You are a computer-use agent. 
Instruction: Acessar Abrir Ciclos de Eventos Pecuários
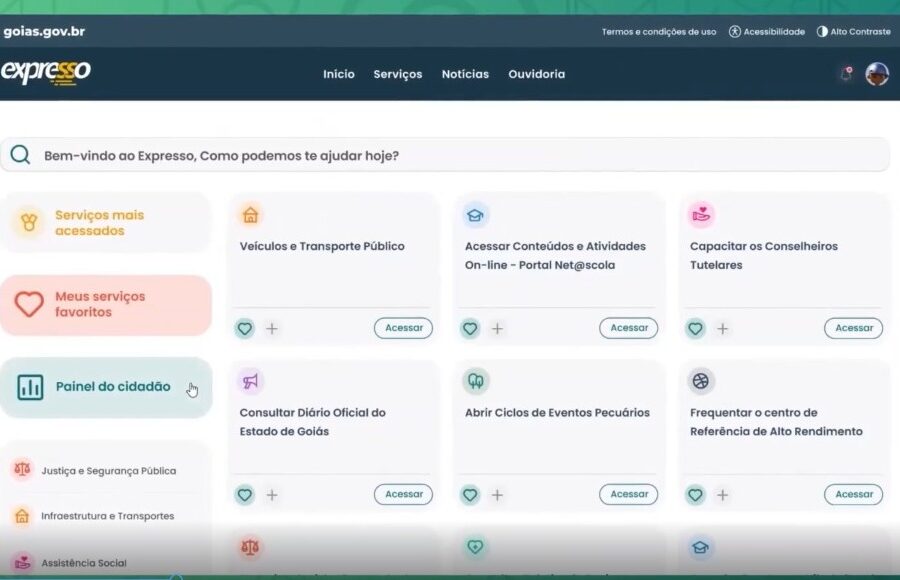click(x=629, y=494)
